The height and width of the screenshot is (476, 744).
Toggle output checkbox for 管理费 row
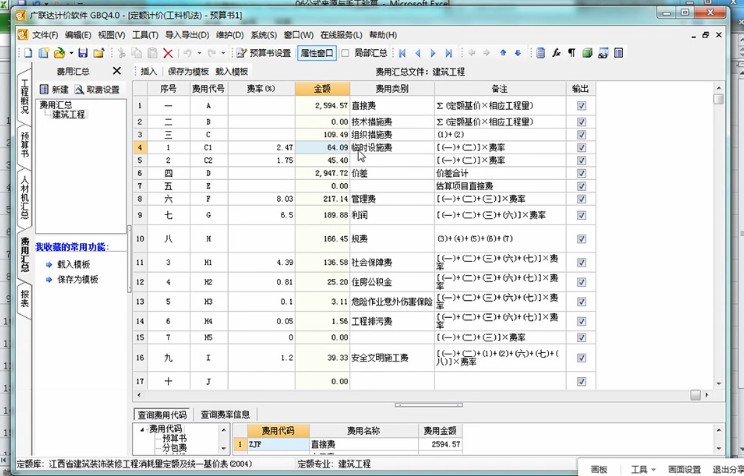click(x=581, y=199)
